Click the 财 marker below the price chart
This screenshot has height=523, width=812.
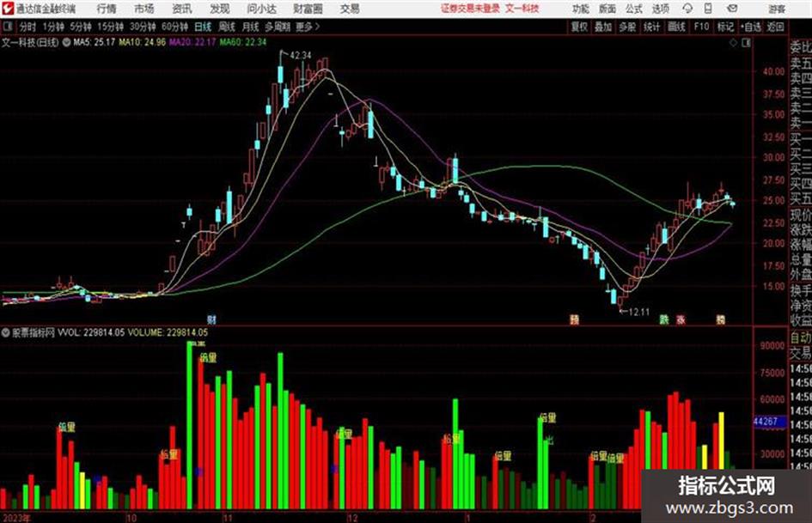(211, 319)
